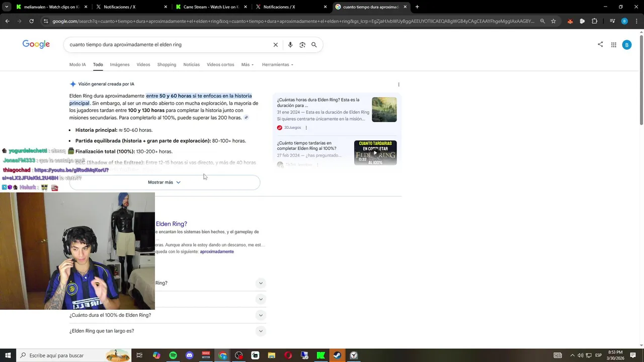Open Google Lens image search
The image size is (644, 362).
[302, 45]
